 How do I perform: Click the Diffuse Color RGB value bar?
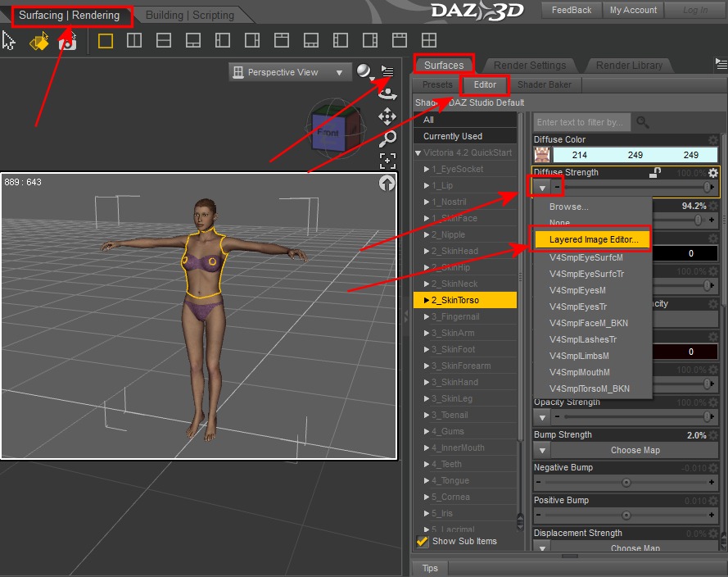tap(635, 155)
